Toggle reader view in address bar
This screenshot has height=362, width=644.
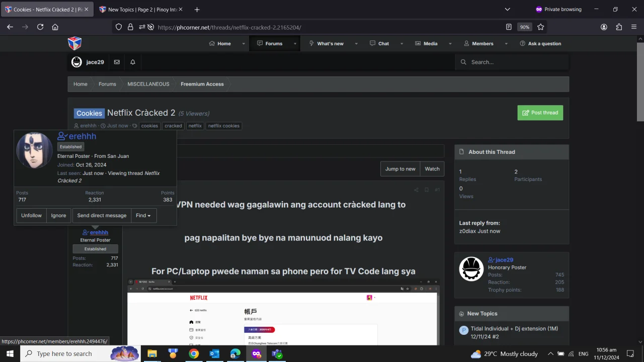click(509, 27)
